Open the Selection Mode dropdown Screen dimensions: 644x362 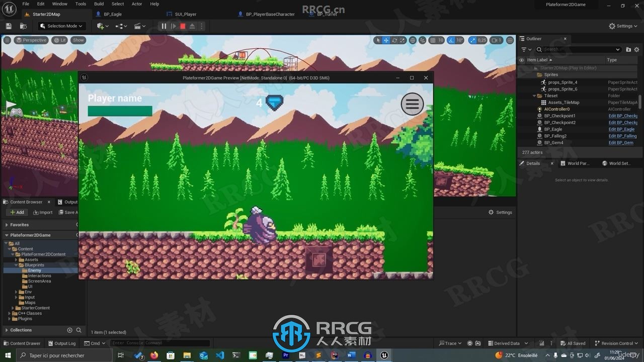click(62, 26)
